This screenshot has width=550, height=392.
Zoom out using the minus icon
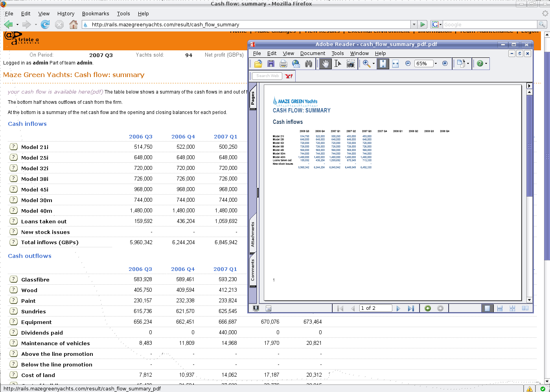tap(408, 63)
